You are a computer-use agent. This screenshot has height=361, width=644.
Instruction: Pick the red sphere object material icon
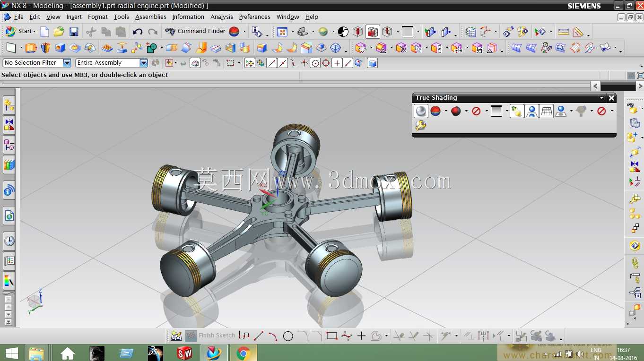coord(456,111)
